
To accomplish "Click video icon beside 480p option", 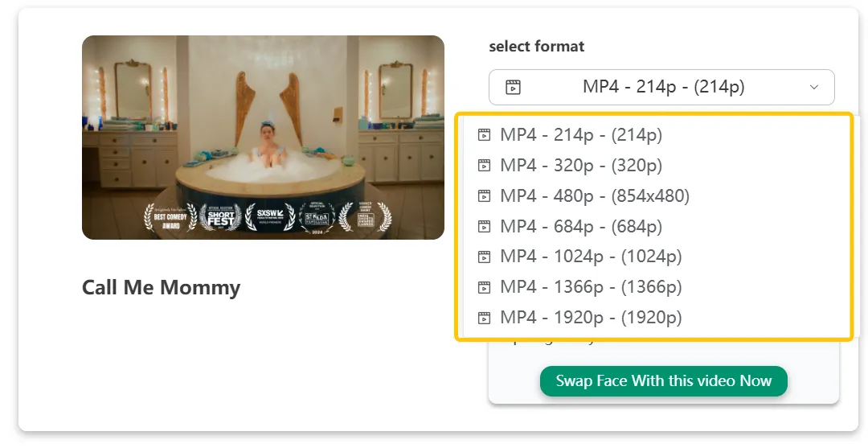I will tap(485, 196).
